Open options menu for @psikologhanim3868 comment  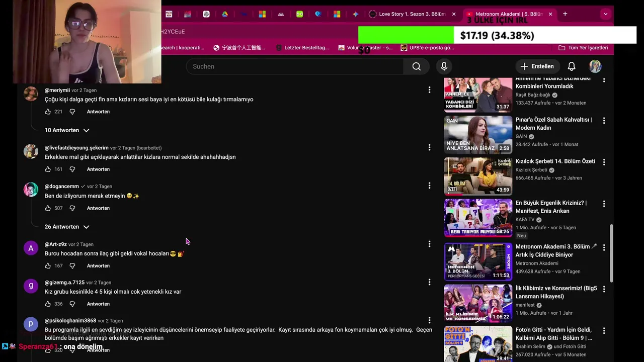[x=429, y=320]
